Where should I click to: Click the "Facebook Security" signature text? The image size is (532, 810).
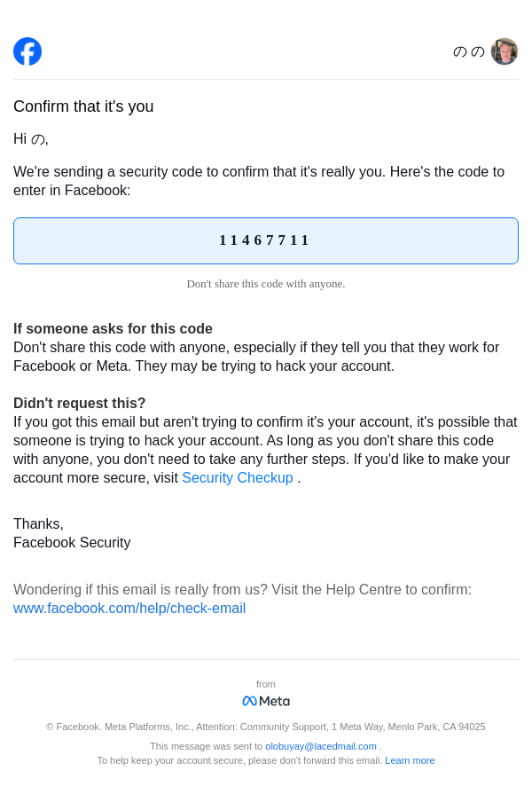(72, 543)
